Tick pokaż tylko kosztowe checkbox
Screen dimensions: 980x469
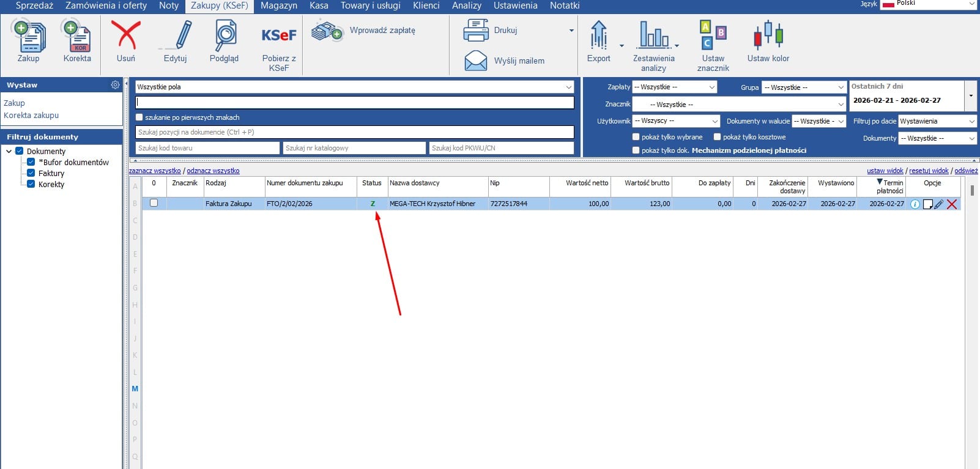click(x=718, y=137)
